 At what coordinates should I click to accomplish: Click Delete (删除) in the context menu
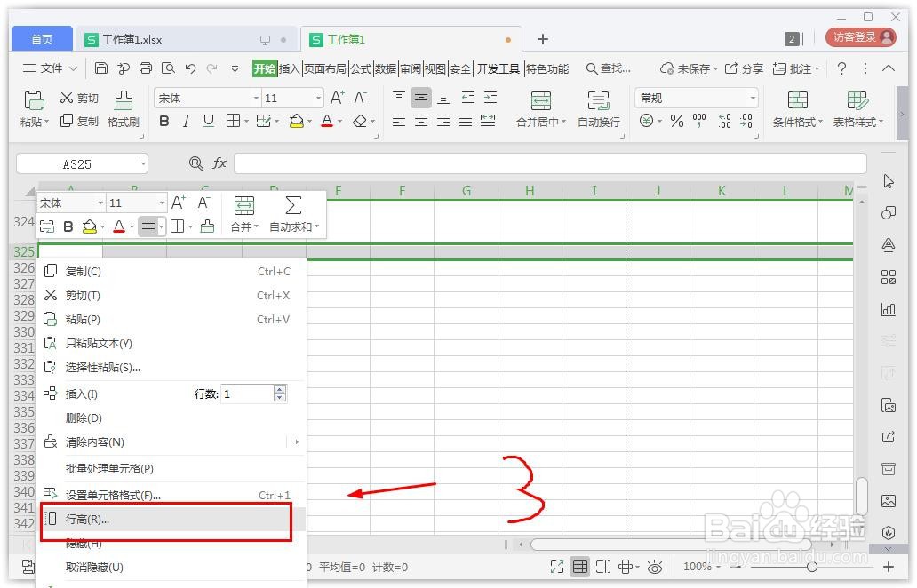point(171,418)
